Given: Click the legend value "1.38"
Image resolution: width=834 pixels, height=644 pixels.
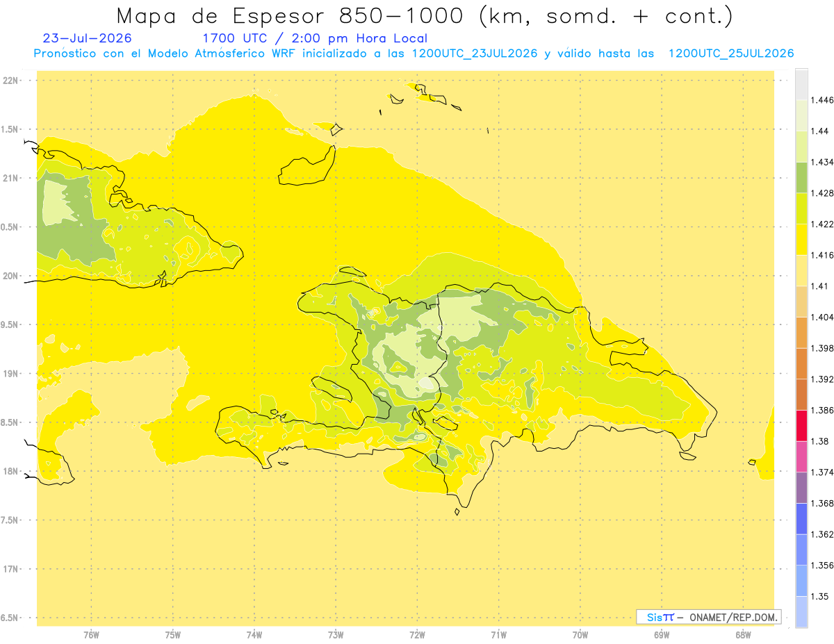Looking at the screenshot, I should click(819, 441).
